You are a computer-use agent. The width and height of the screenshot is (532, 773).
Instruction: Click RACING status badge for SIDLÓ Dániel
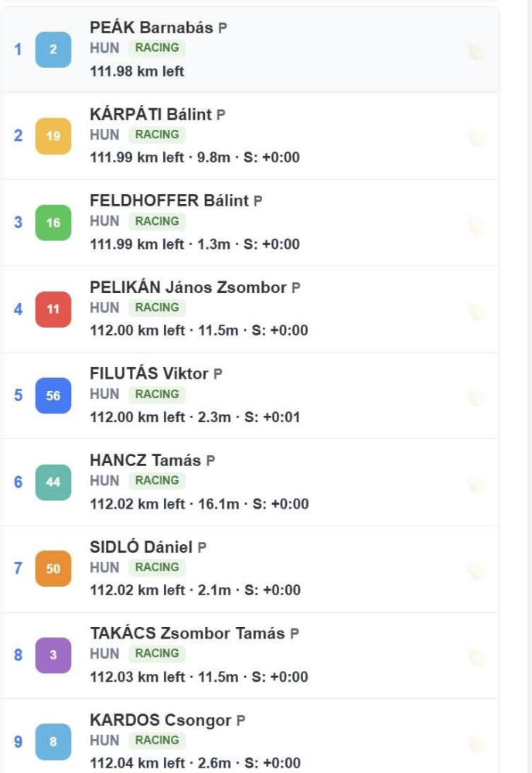[157, 567]
